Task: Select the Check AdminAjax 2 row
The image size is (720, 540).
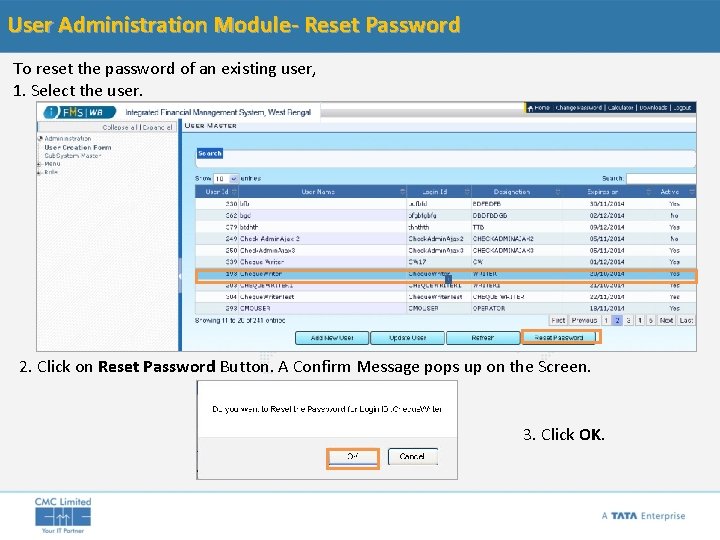Action: coord(445,239)
